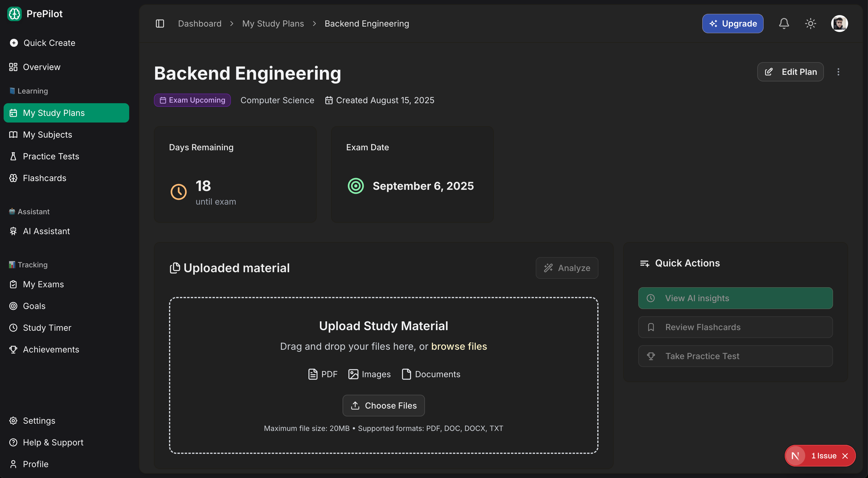The image size is (868, 478).
Task: Click the Edit Plan button
Action: (790, 72)
